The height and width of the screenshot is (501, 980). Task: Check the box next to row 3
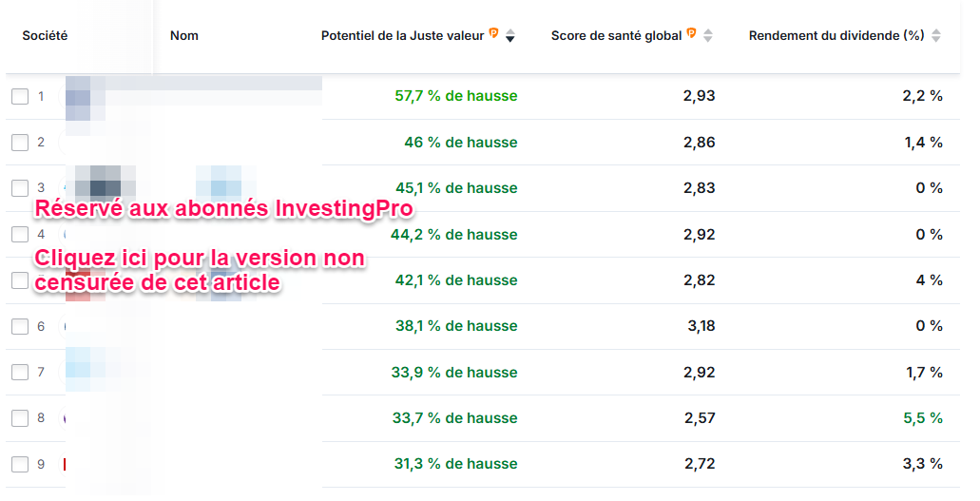(x=20, y=188)
